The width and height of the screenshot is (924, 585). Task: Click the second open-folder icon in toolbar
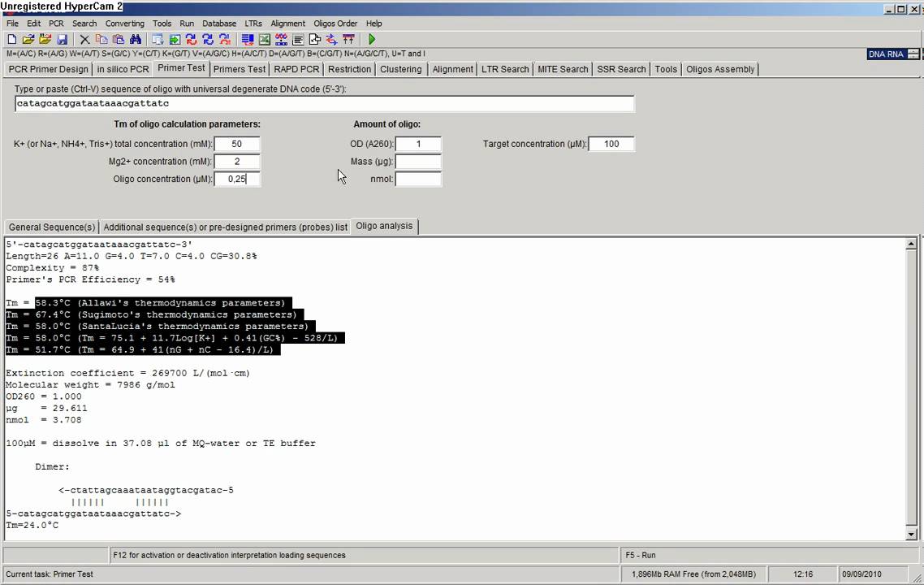tap(45, 40)
